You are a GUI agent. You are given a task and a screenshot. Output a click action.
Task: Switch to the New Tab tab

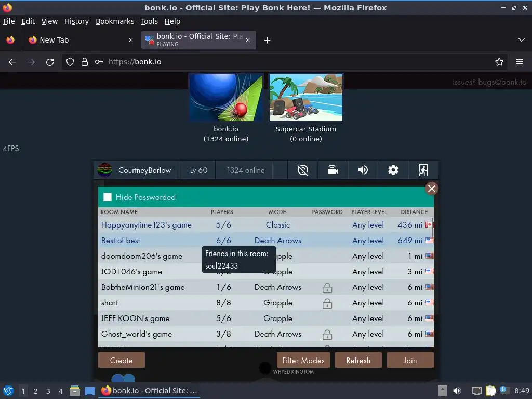[81, 40]
